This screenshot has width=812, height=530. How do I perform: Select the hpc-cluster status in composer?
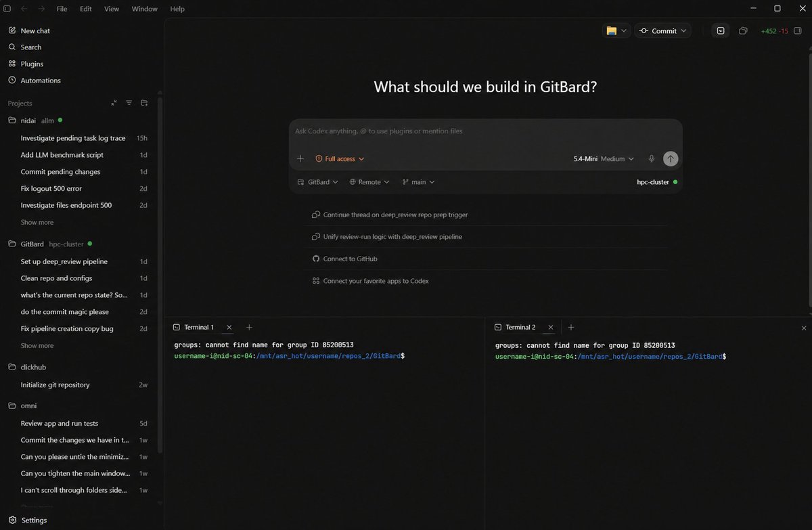[x=657, y=182]
